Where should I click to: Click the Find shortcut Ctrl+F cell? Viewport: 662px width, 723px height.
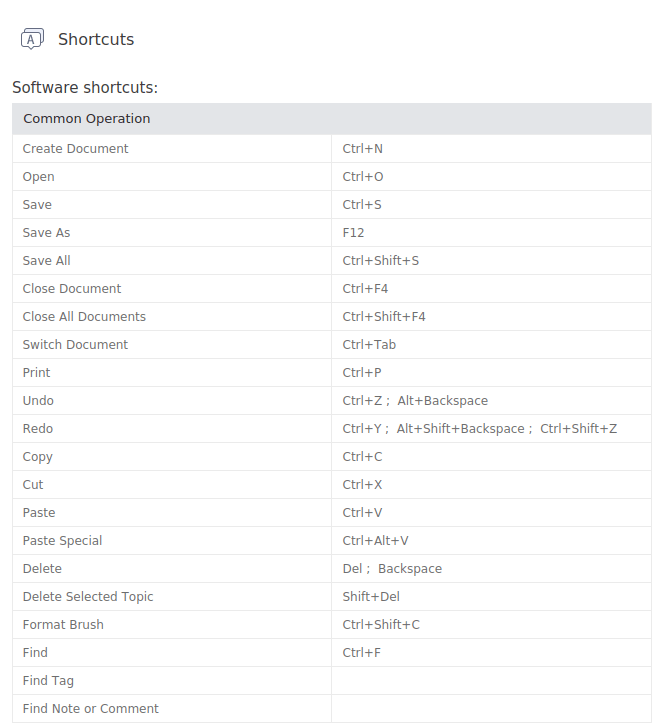491,652
